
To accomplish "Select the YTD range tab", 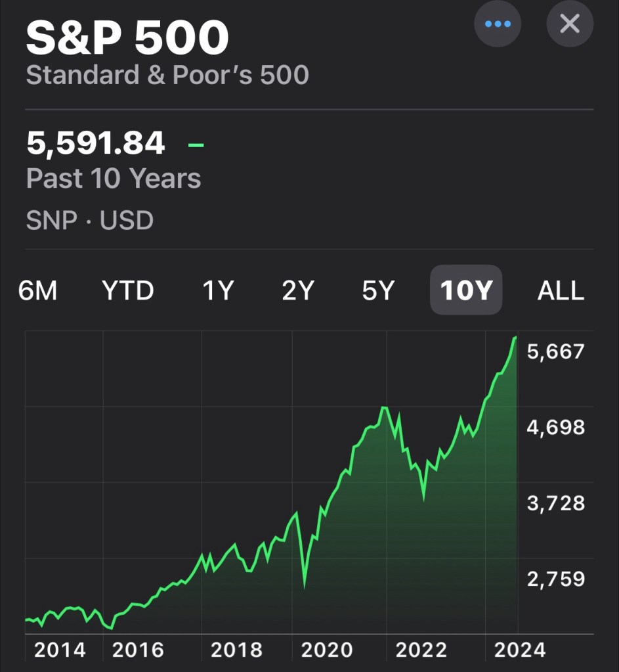I will (x=127, y=290).
